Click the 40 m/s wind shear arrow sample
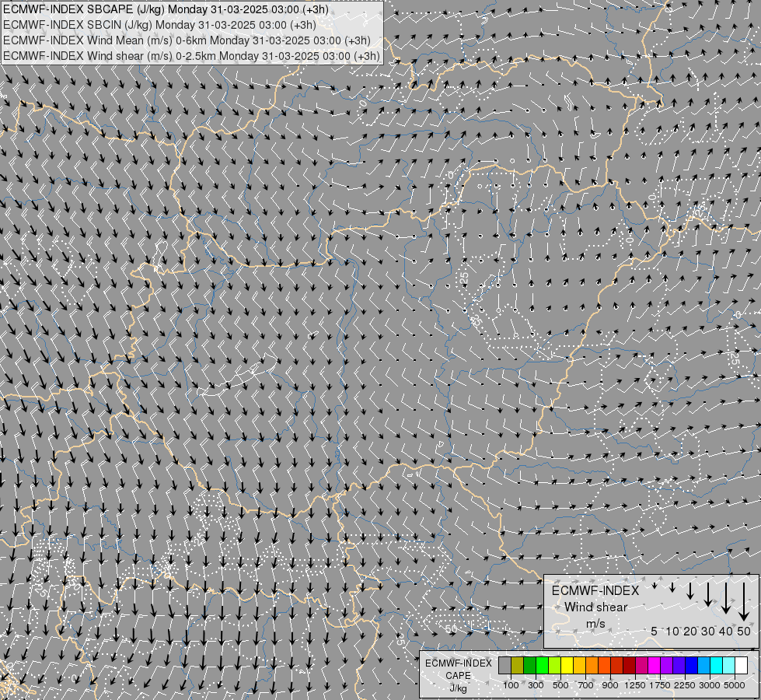Image resolution: width=761 pixels, height=700 pixels. point(726,598)
